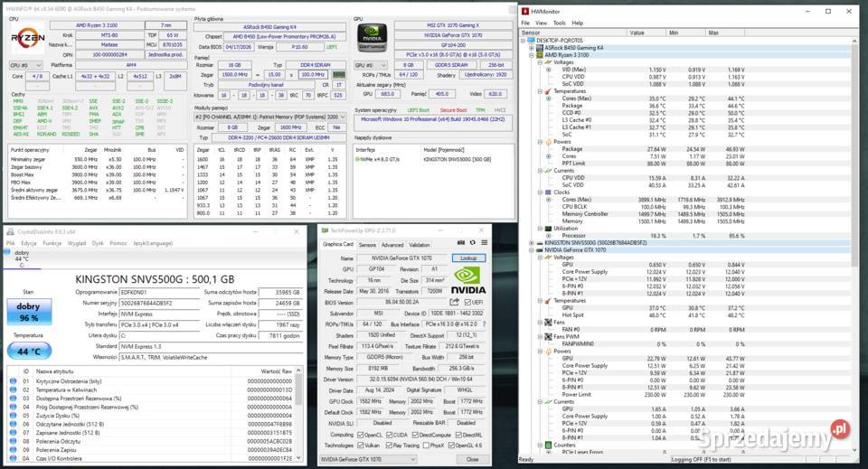Click Bus Interface question mark icon

(484, 324)
